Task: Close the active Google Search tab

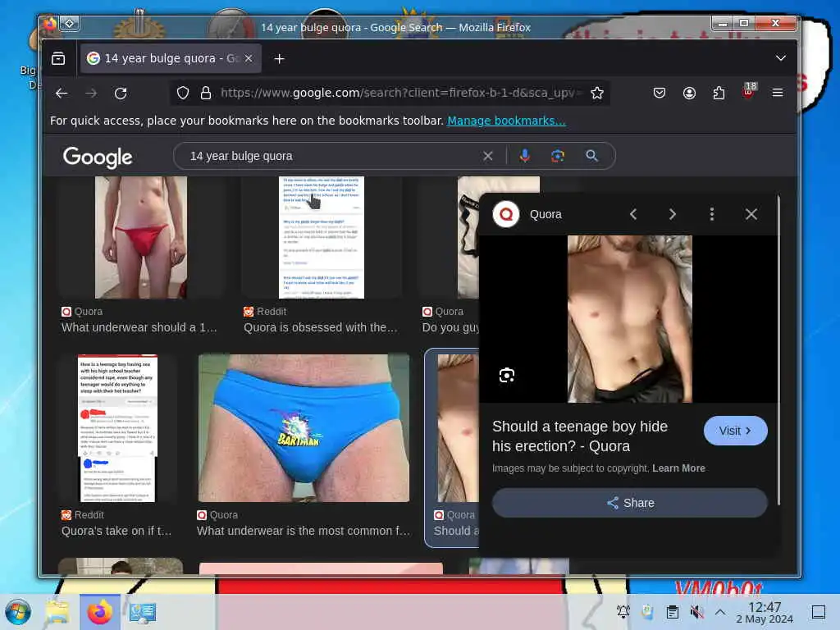Action: coord(249,58)
